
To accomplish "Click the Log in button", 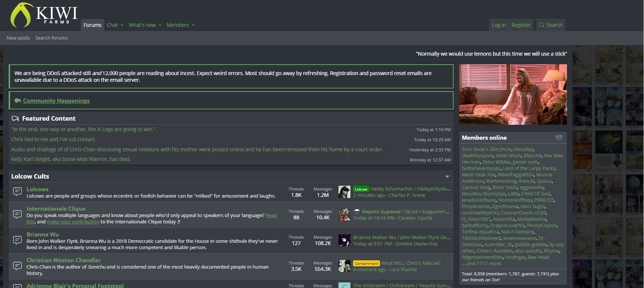I will click(x=499, y=25).
